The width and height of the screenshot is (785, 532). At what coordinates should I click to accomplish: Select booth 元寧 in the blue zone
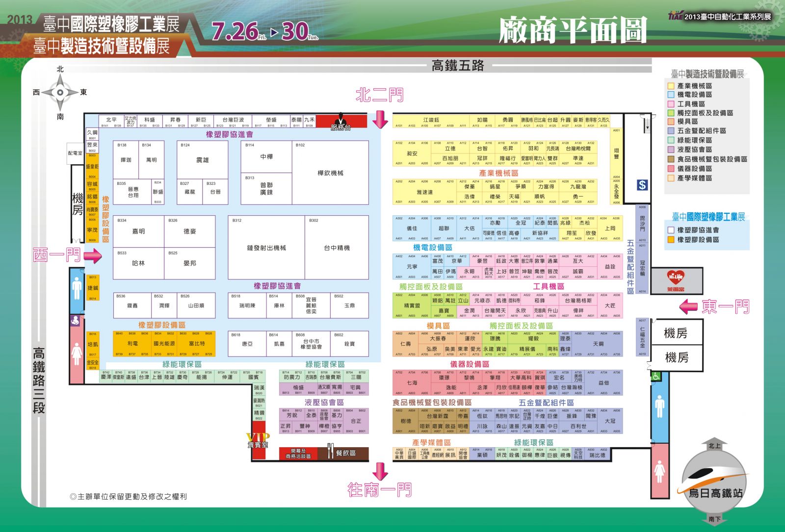[412, 266]
